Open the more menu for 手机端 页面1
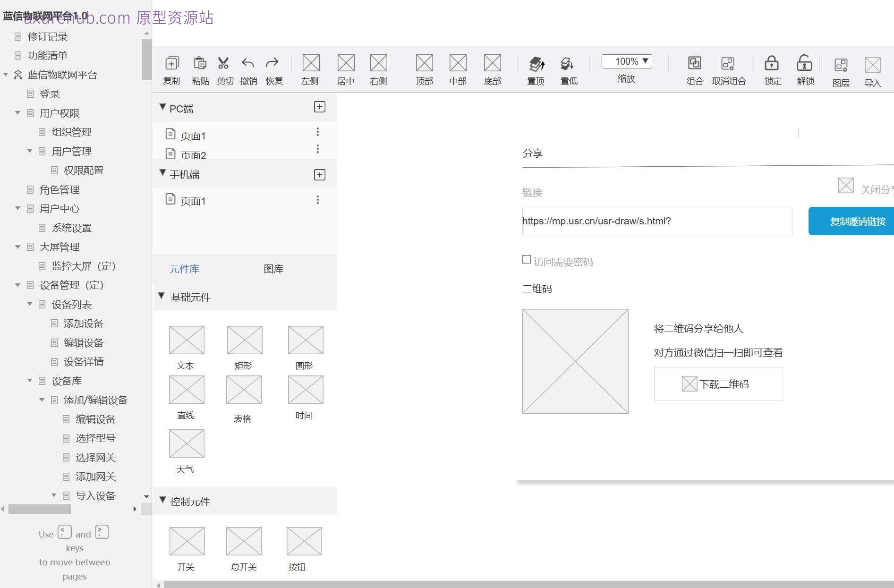894x588 pixels. coord(318,200)
